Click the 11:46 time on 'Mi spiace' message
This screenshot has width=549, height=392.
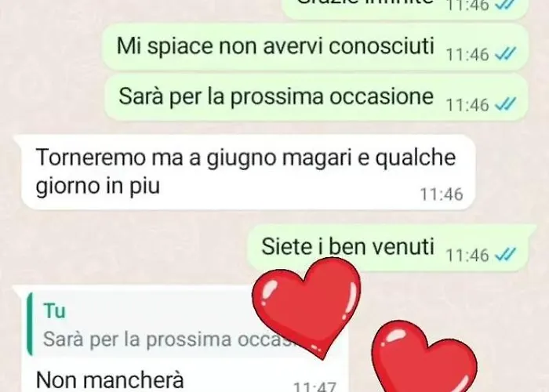(467, 55)
